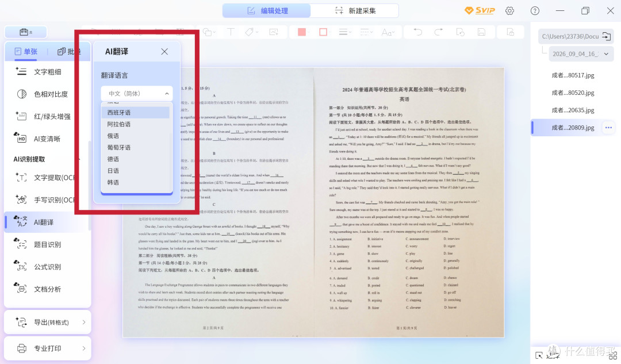Select 俄语 from language list
Image resolution: width=621 pixels, height=364 pixels.
coord(136,136)
